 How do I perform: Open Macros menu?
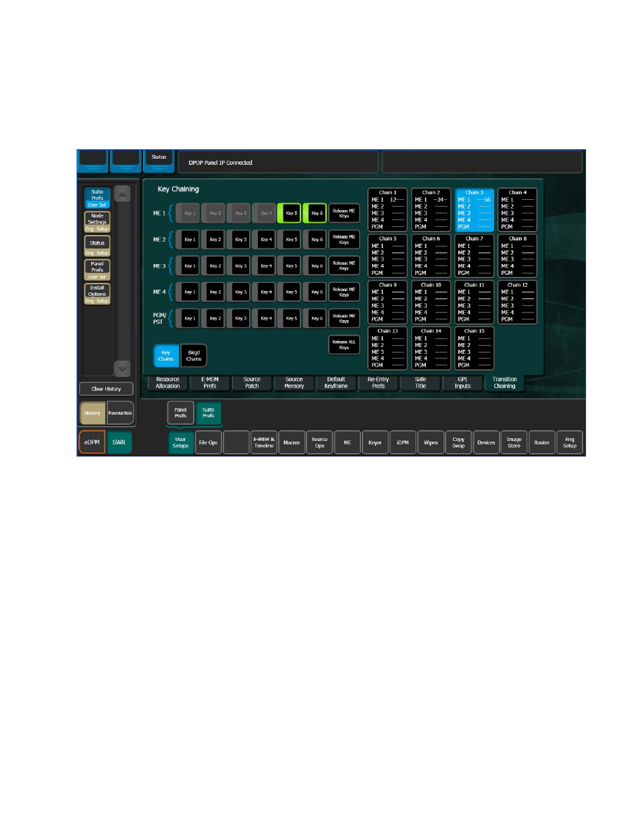click(x=292, y=442)
